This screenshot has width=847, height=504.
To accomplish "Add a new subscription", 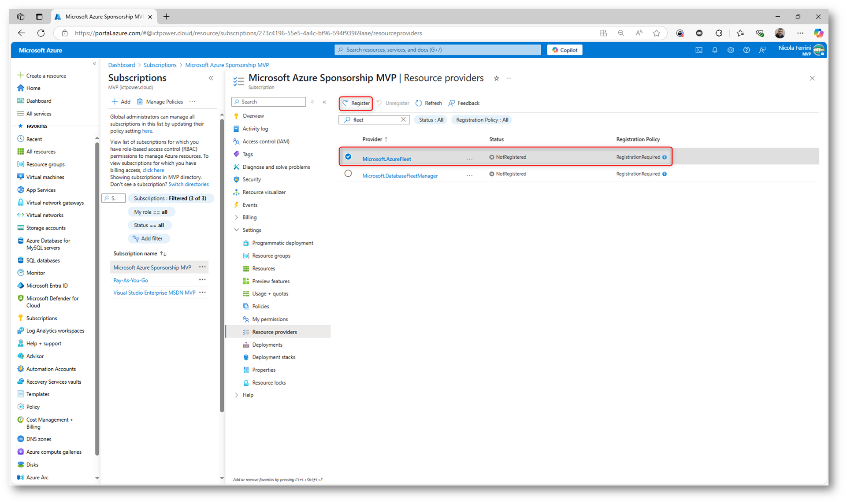I will coord(121,102).
